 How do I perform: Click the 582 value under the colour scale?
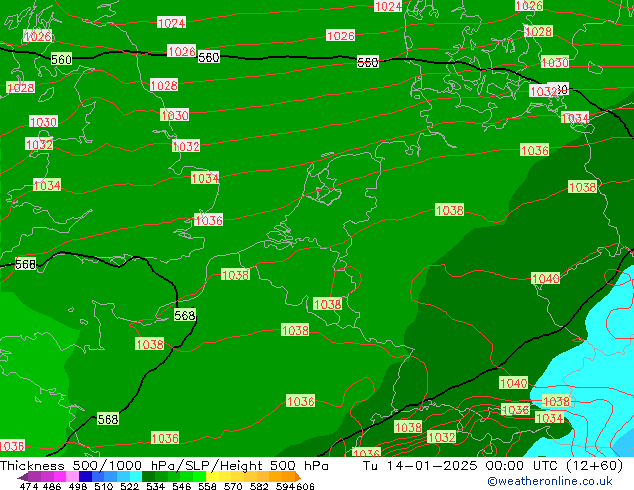(x=259, y=486)
